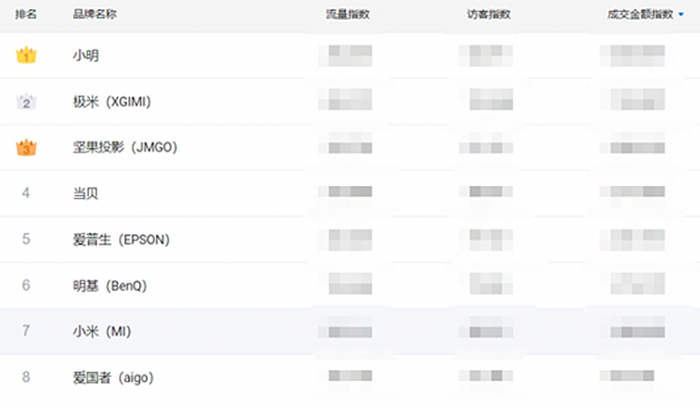Sort by 流量指数 column header

[x=348, y=14]
